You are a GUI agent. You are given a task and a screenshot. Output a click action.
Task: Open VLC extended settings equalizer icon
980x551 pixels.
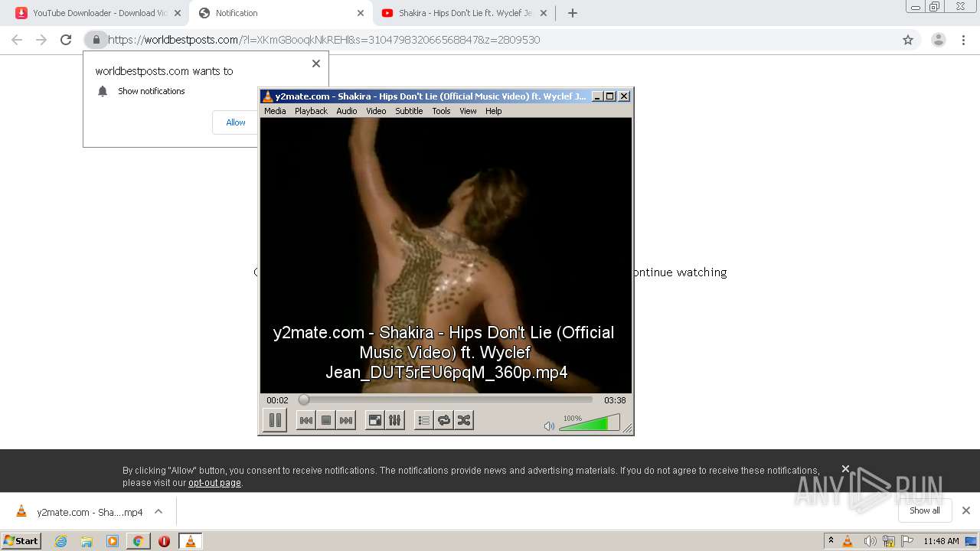pos(394,420)
